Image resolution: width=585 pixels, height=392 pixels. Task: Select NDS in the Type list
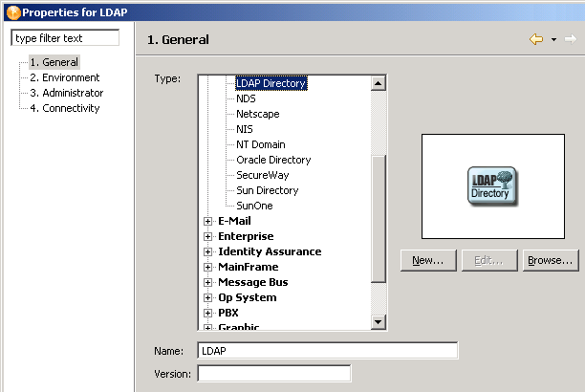tap(246, 98)
